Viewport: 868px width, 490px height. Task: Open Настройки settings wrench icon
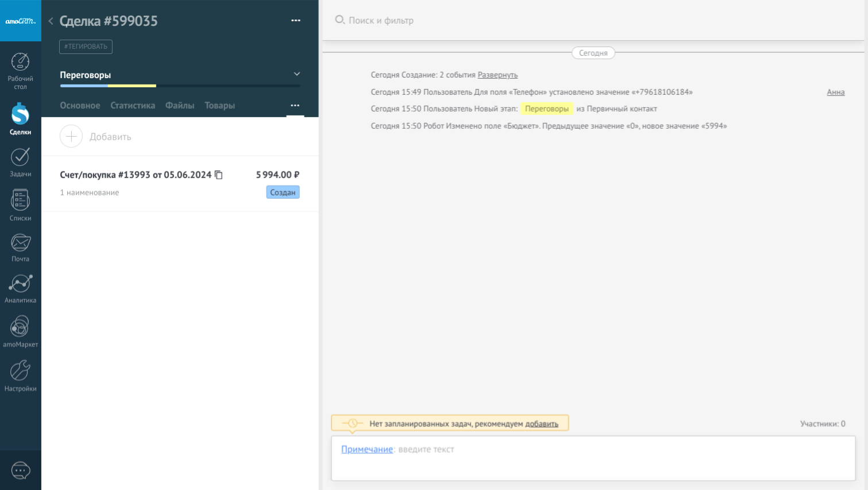pos(20,371)
